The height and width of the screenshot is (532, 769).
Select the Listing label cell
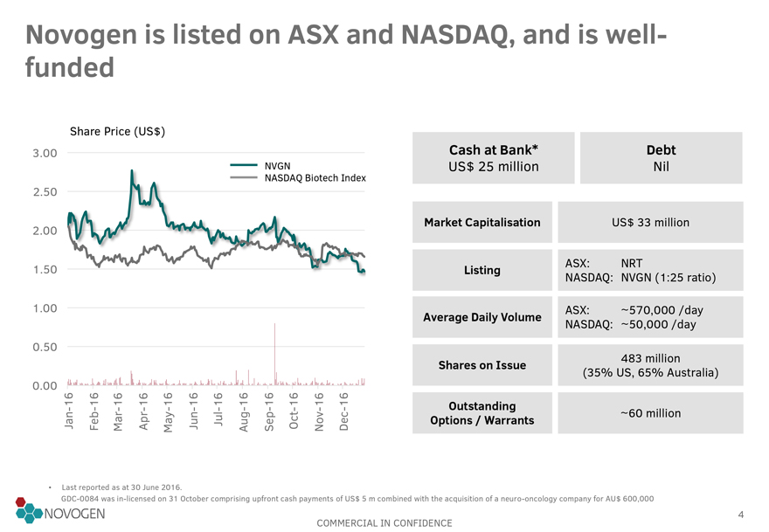tap(482, 270)
